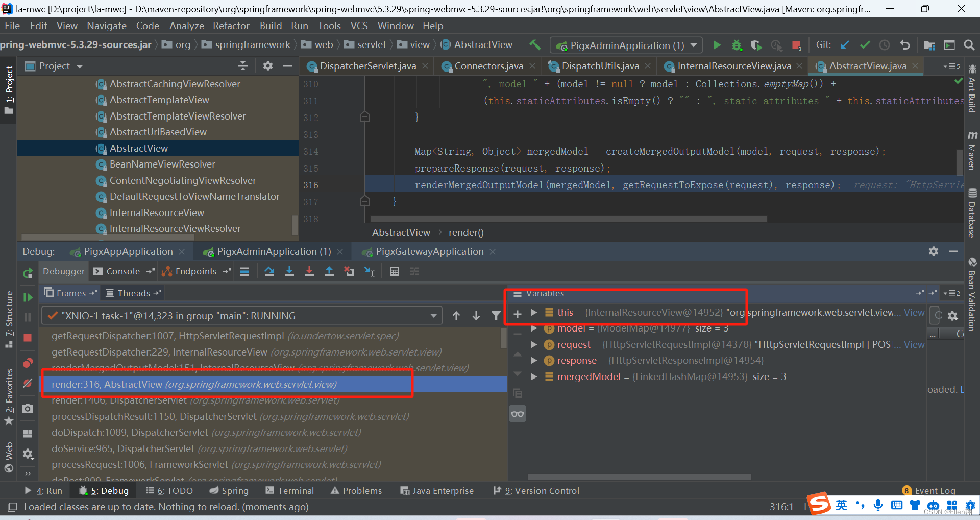980x520 pixels.
Task: Collapse all in Project panel
Action: click(x=243, y=66)
